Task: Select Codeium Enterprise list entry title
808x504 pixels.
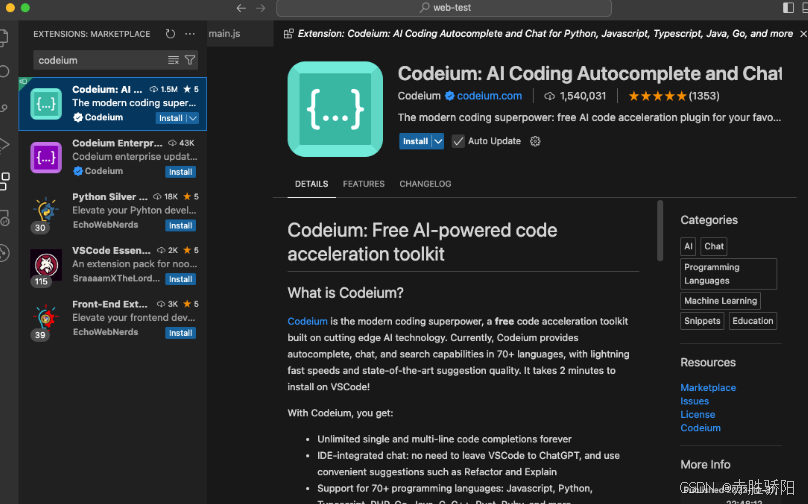Action: (x=117, y=143)
